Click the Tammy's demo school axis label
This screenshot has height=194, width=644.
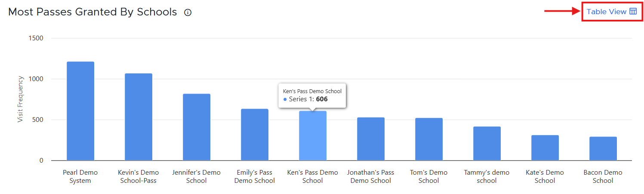pos(487,176)
